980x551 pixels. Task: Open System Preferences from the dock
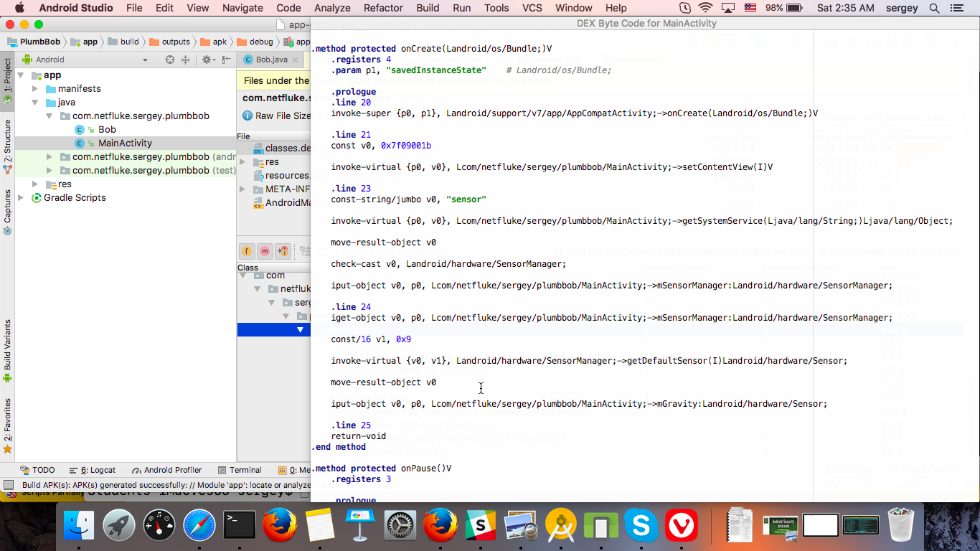400,526
